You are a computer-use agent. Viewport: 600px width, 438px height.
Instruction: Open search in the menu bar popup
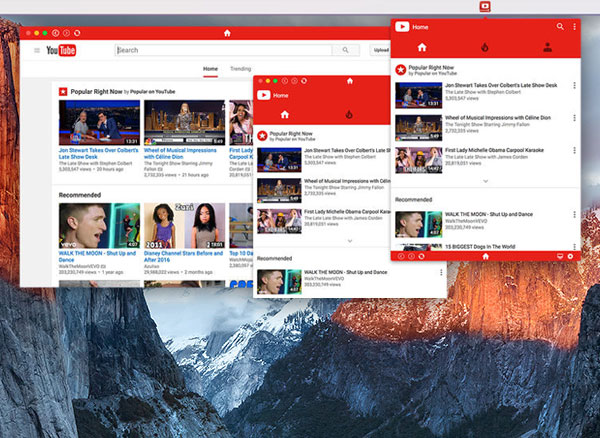pos(560,26)
